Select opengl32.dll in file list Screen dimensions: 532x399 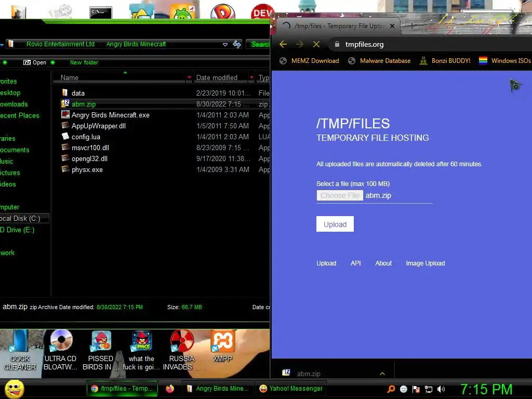coord(89,158)
